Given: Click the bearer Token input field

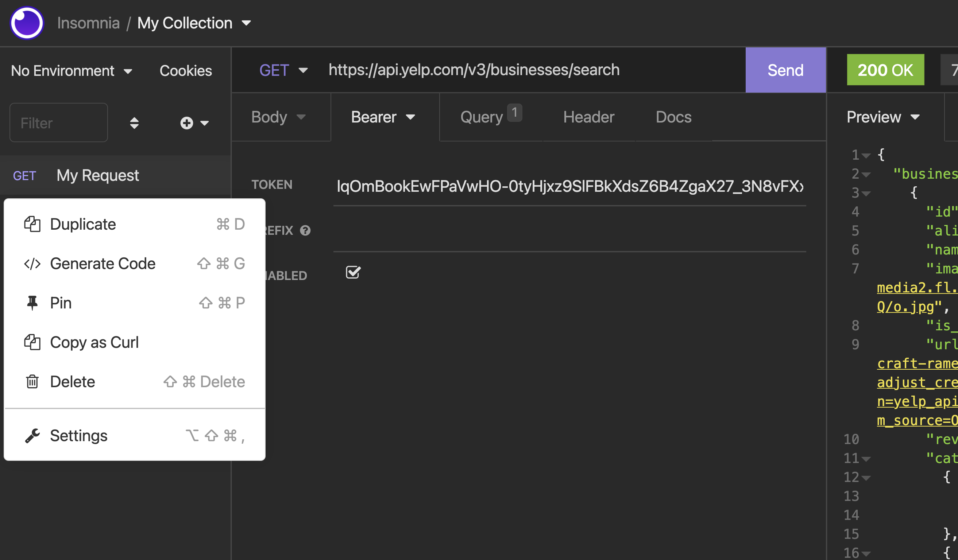Looking at the screenshot, I should [569, 186].
